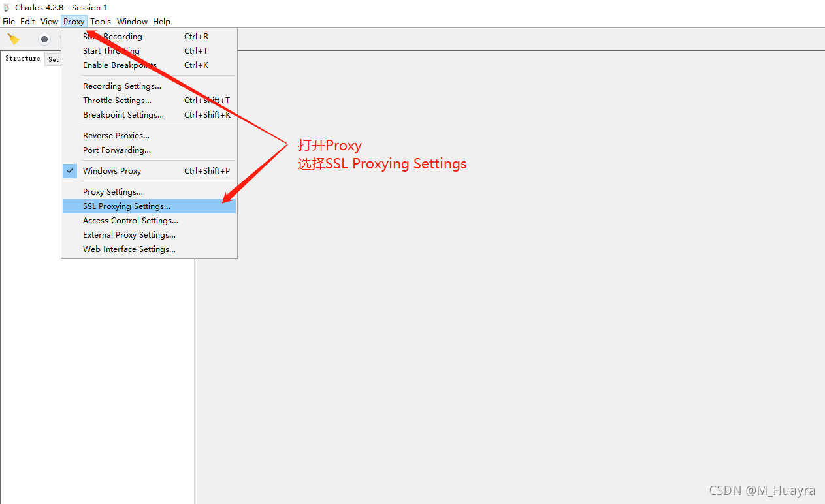This screenshot has width=825, height=504.
Task: Switch to the Structure tab
Action: pos(23,59)
